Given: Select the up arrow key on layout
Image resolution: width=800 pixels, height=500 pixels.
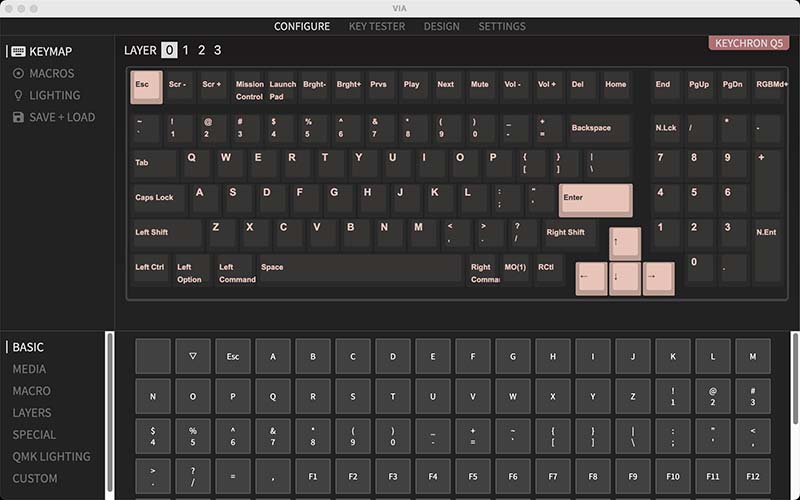Looking at the screenshot, I should pyautogui.click(x=625, y=244).
